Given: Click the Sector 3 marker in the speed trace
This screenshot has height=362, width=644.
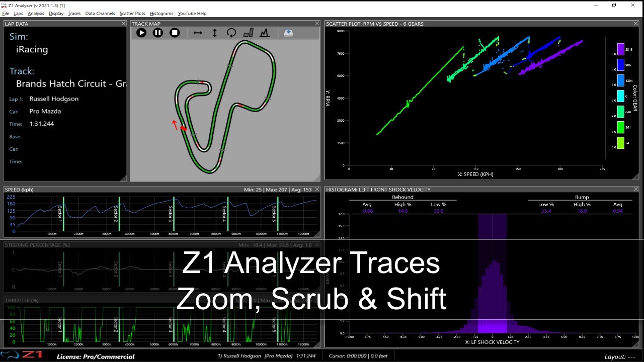Looking at the screenshot, I should point(174,214).
